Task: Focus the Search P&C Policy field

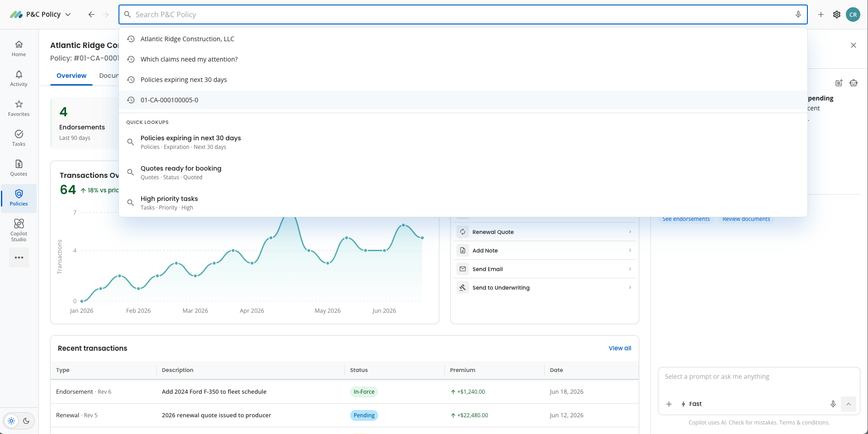Action: pyautogui.click(x=463, y=14)
